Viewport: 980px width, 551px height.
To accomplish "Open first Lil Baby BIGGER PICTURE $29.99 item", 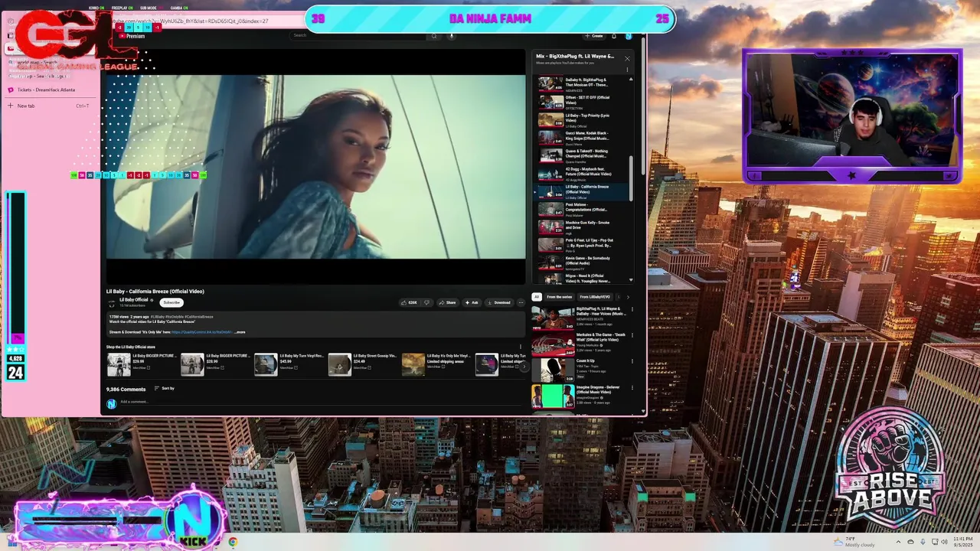I will pyautogui.click(x=142, y=364).
